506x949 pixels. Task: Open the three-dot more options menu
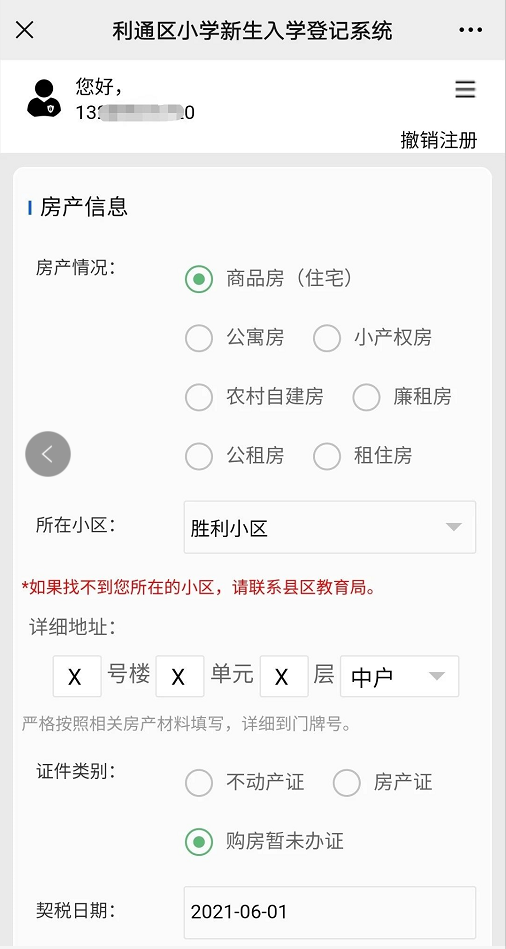coord(470,30)
